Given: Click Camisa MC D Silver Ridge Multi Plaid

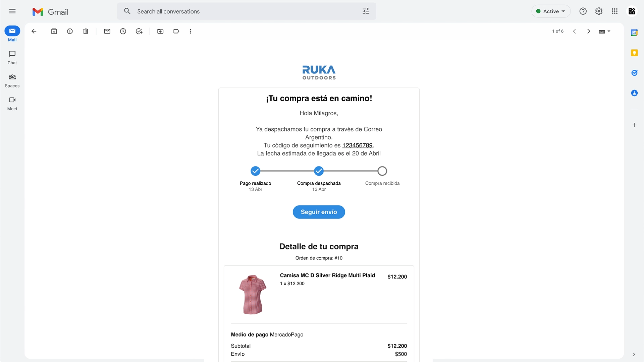Looking at the screenshot, I should [327, 275].
